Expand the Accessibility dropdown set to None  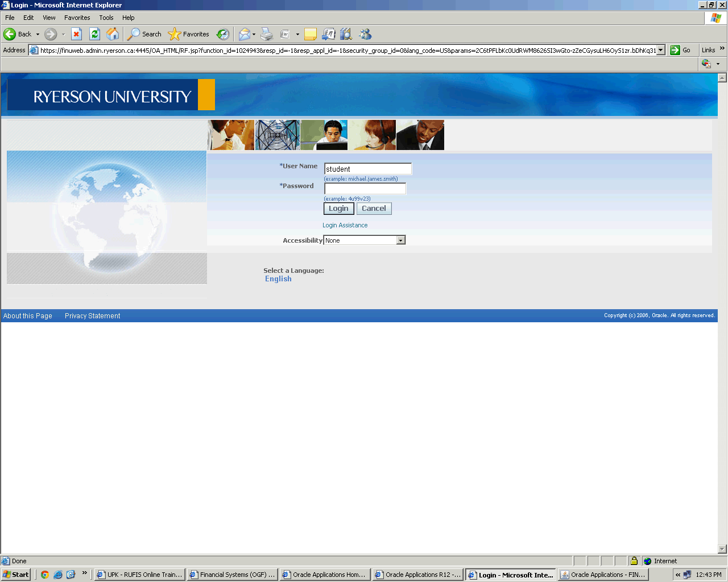tap(400, 240)
